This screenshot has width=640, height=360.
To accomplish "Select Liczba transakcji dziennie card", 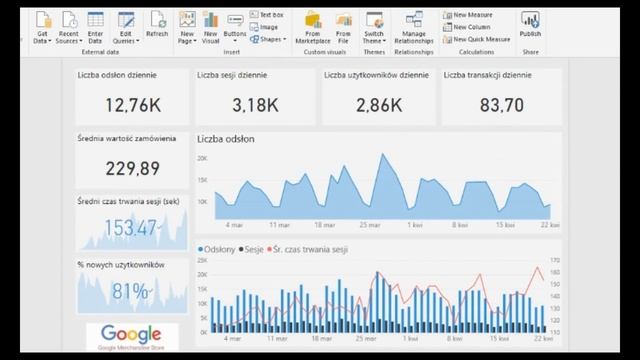I will click(502, 97).
